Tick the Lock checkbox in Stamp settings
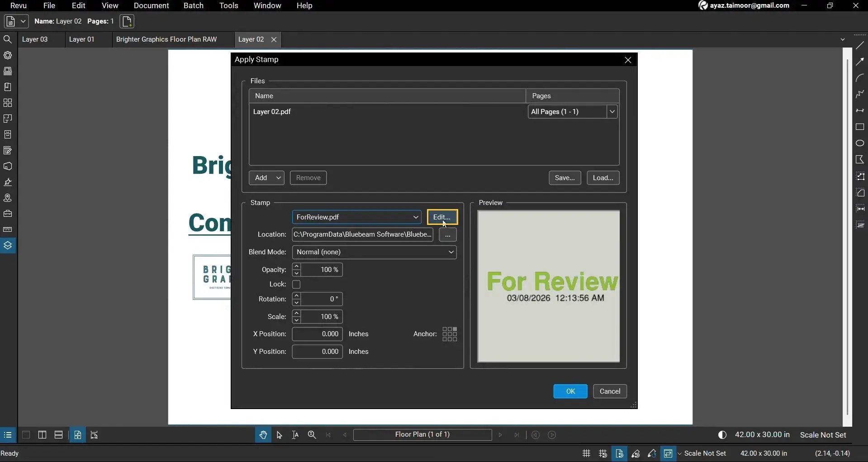Viewport: 868px width, 462px height. [296, 284]
